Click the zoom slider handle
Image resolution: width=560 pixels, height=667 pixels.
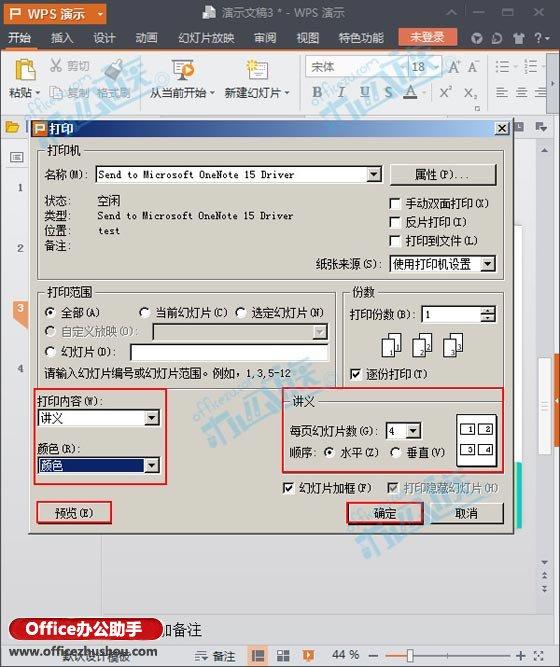(410, 656)
